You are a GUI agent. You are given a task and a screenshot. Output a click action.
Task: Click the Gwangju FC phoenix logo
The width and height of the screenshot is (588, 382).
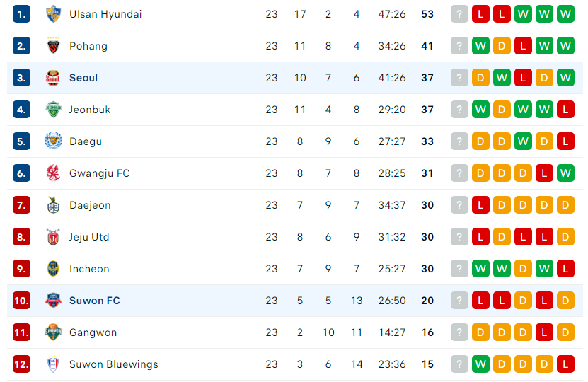pyautogui.click(x=53, y=173)
